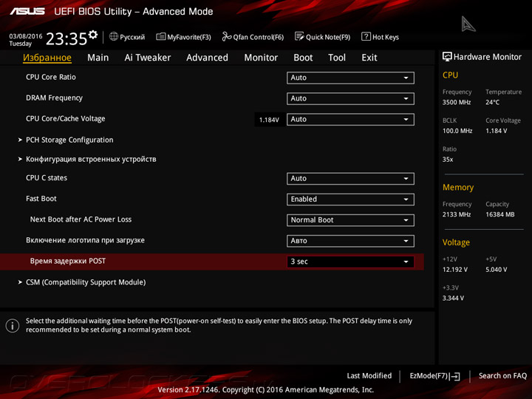Open DRAM Frequency dropdown
The width and height of the screenshot is (532, 399).
(350, 98)
